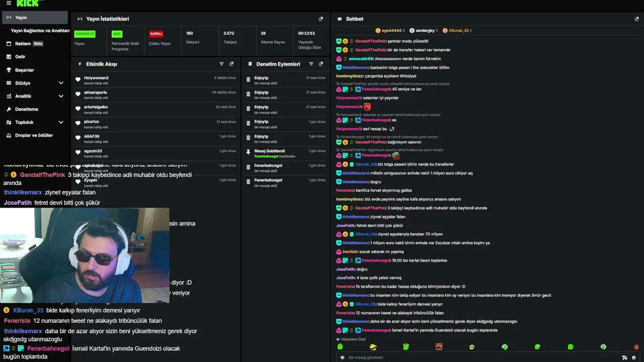Expand the Stüdyo submenu chevron
This screenshot has height=362, width=644.
click(61, 83)
